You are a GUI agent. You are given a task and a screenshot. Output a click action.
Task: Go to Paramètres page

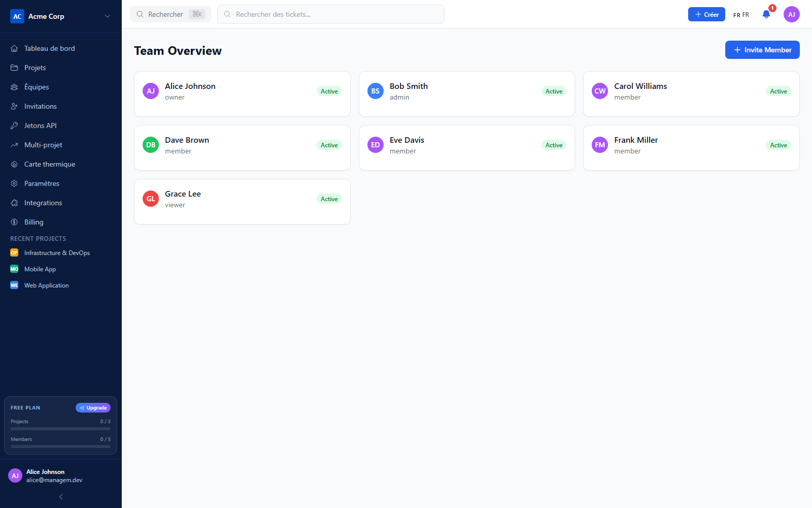click(x=61, y=183)
